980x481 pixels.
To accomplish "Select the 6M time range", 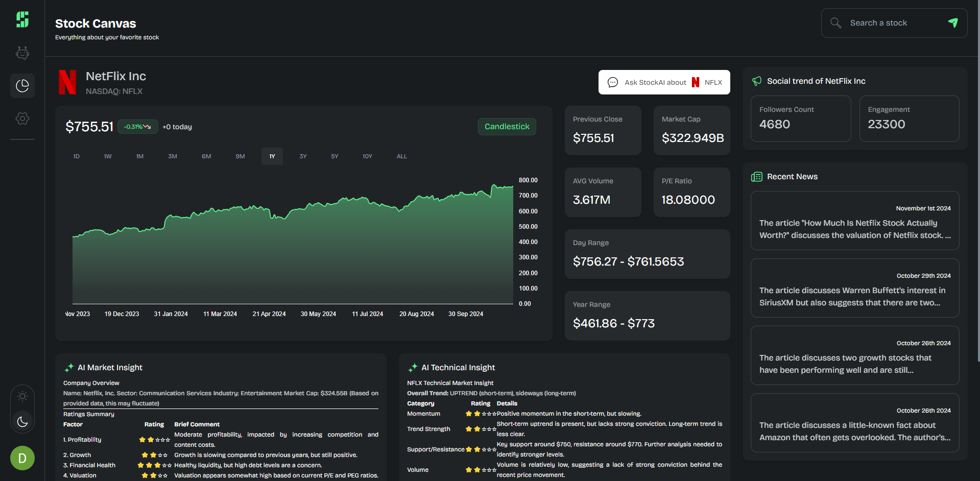I will (206, 156).
